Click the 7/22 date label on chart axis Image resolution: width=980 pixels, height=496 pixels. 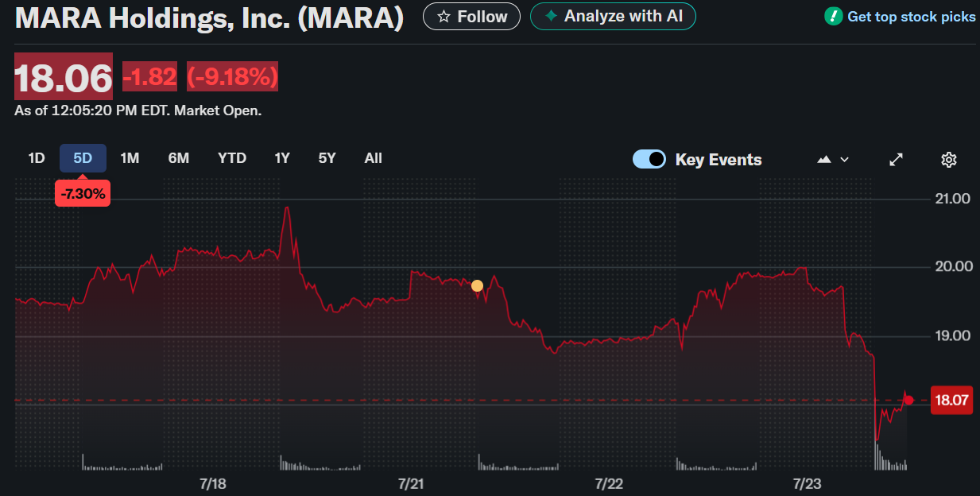[609, 484]
